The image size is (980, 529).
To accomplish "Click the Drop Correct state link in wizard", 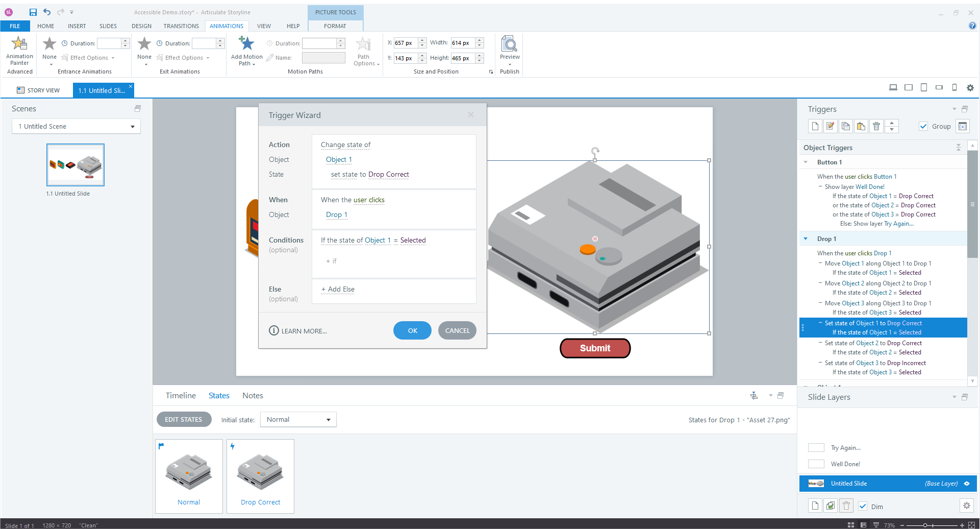I will (x=389, y=175).
